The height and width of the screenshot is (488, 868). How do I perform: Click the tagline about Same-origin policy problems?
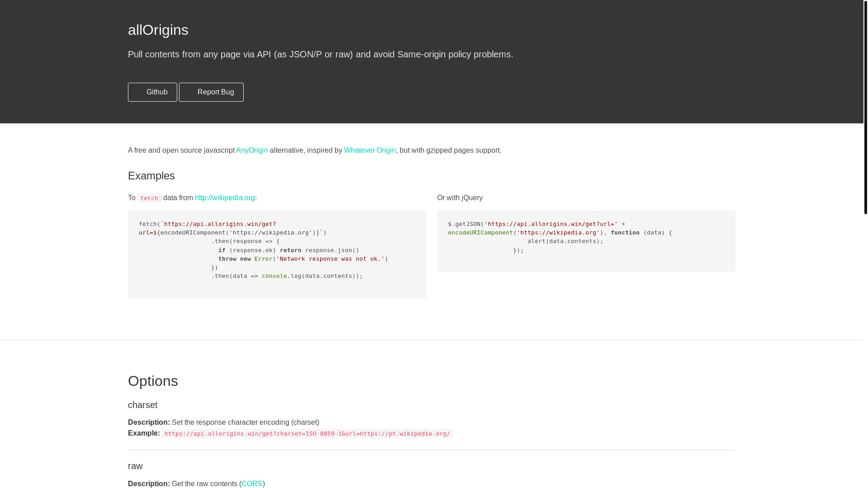[x=321, y=54]
